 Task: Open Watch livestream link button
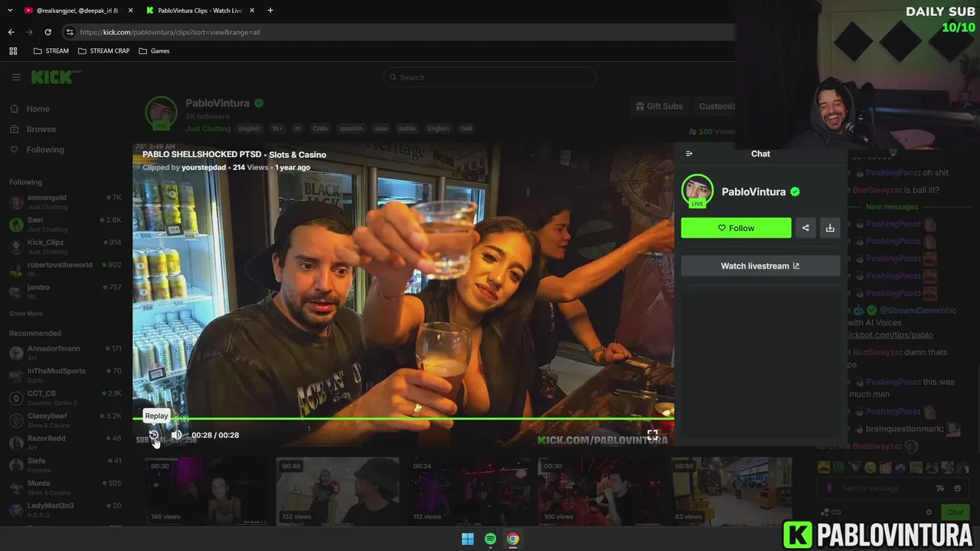pos(760,266)
